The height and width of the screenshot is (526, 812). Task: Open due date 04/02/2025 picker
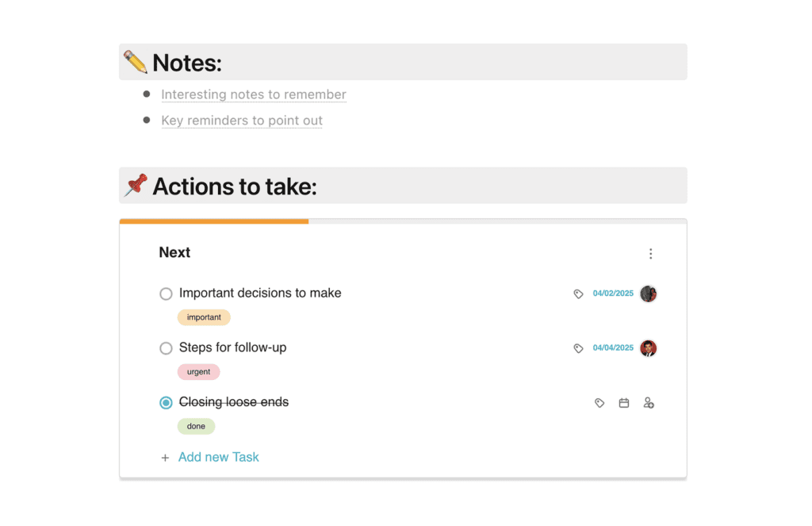(613, 294)
